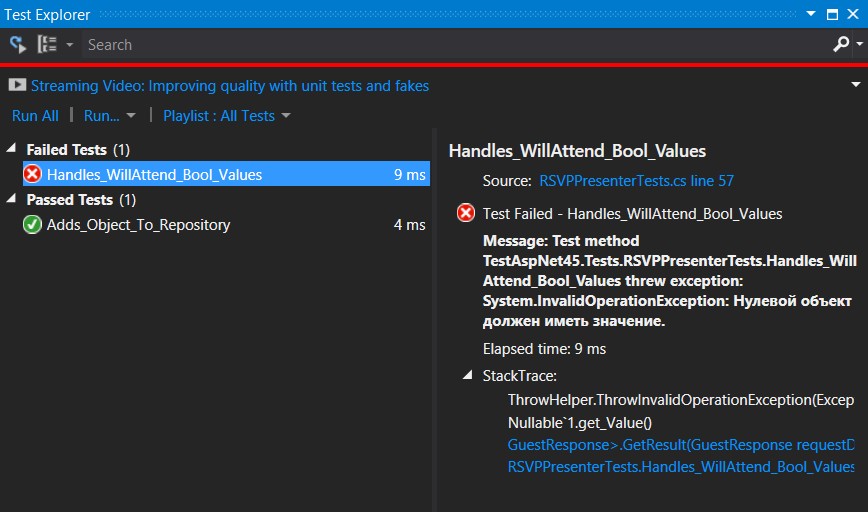Click the Passed Tests (1) group label

coord(81,200)
